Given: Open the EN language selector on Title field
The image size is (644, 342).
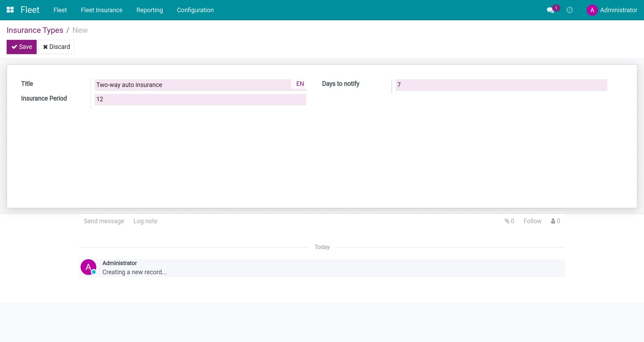Looking at the screenshot, I should pyautogui.click(x=299, y=83).
